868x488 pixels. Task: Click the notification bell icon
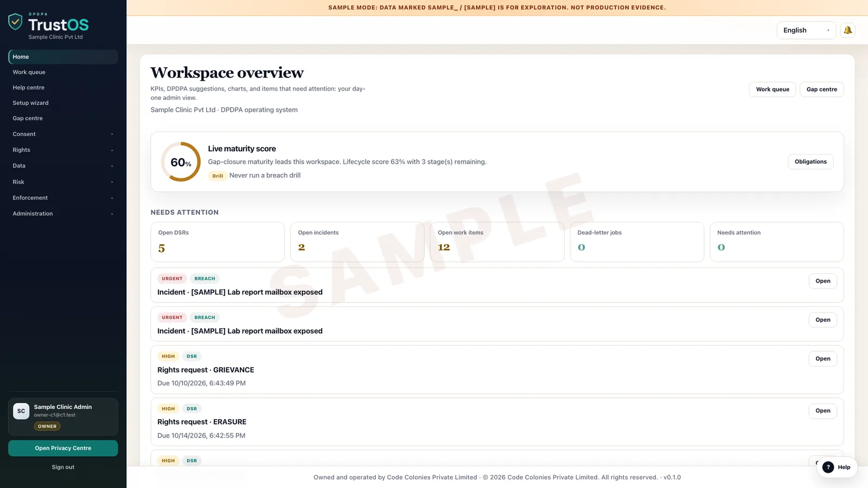coord(847,30)
